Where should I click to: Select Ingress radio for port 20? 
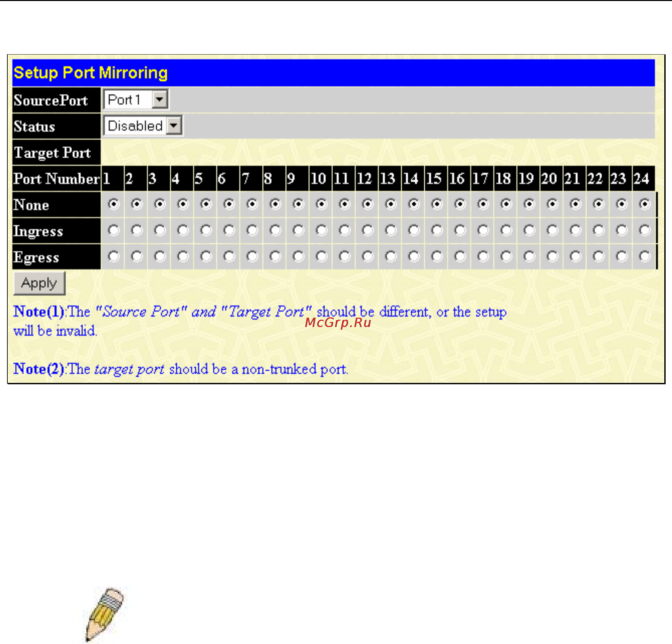(552, 230)
